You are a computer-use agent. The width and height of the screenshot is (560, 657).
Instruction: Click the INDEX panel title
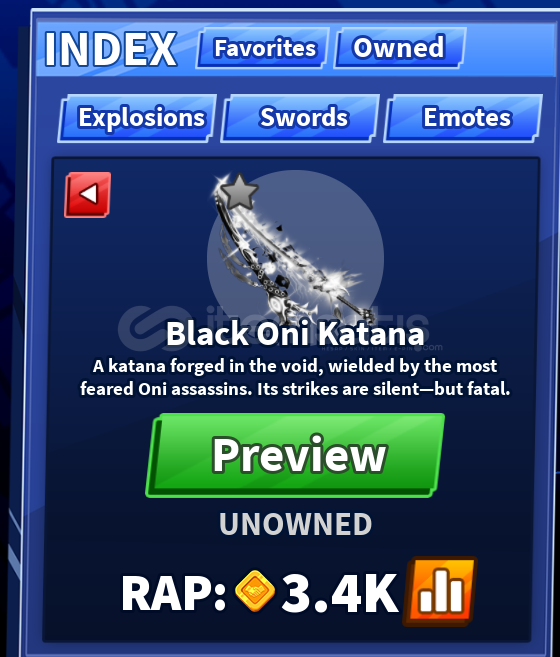pos(111,49)
